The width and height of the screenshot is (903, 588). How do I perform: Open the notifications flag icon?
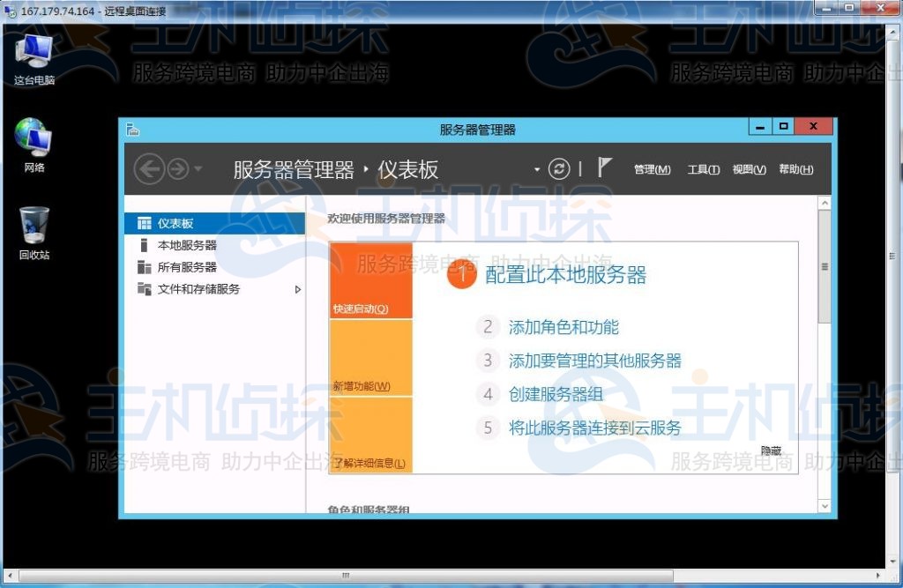click(604, 167)
